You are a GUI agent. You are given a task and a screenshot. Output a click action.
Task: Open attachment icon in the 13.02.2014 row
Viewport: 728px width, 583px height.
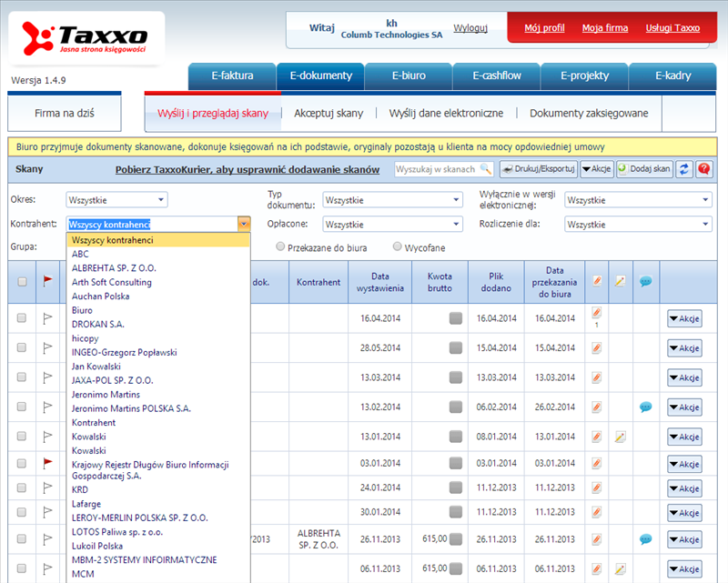(x=597, y=407)
